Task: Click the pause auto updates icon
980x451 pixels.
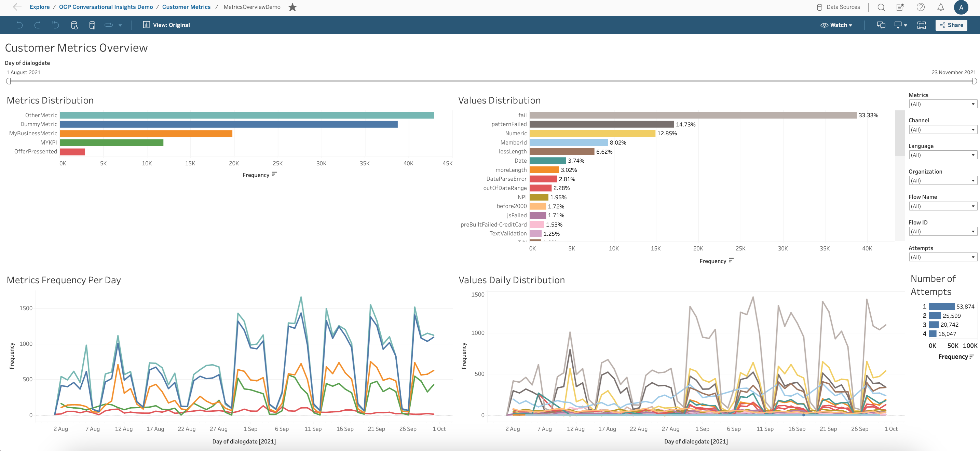Action: [x=92, y=25]
